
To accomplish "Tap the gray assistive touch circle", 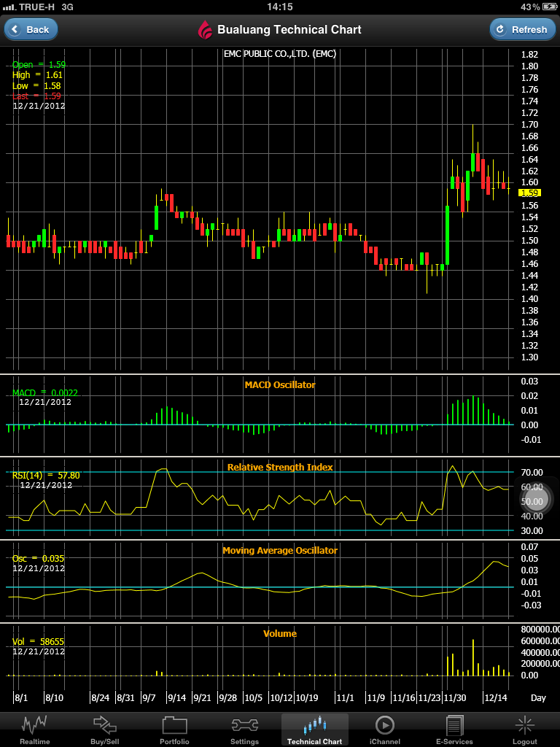I will (x=536, y=498).
